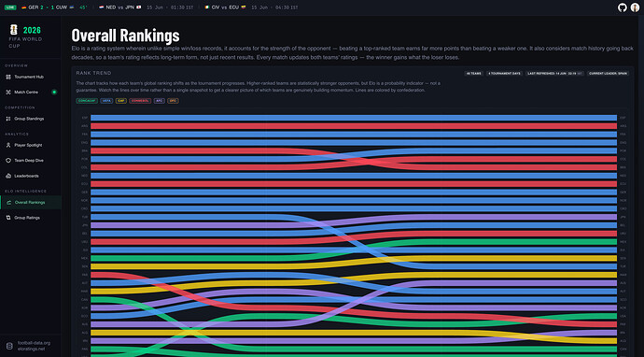Click the Team Deep Dive icon
This screenshot has width=644, height=357.
click(x=8, y=161)
